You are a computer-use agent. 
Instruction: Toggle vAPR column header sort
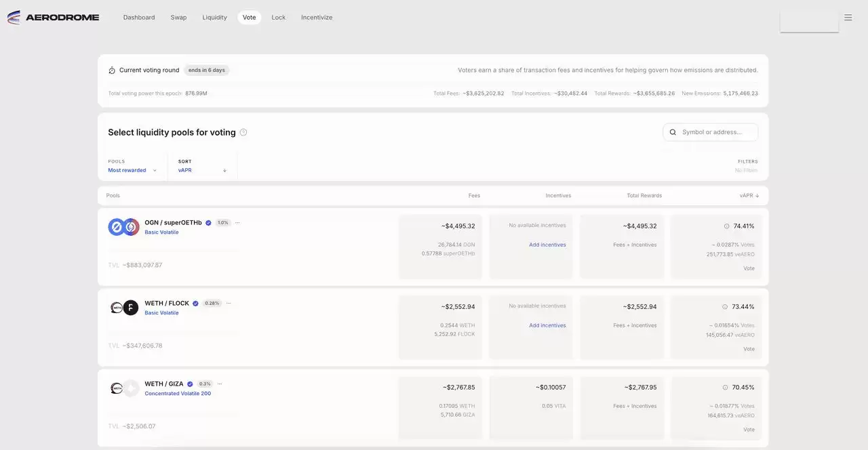click(749, 196)
